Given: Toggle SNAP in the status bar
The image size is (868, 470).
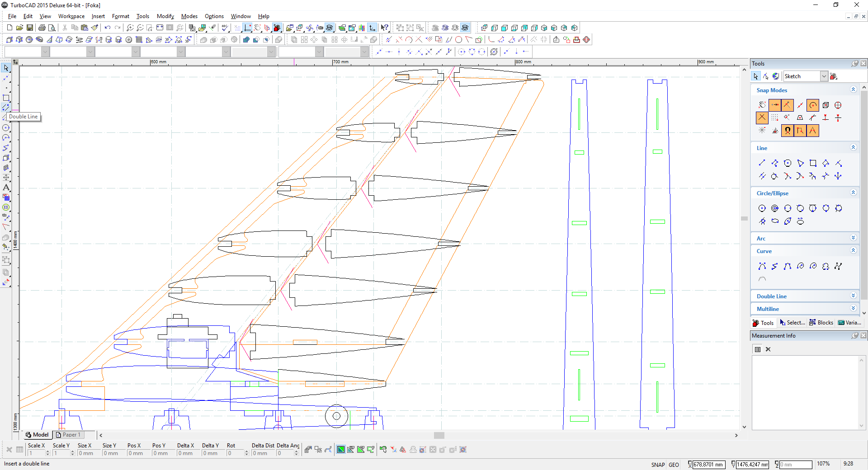Looking at the screenshot, I should coord(658,465).
